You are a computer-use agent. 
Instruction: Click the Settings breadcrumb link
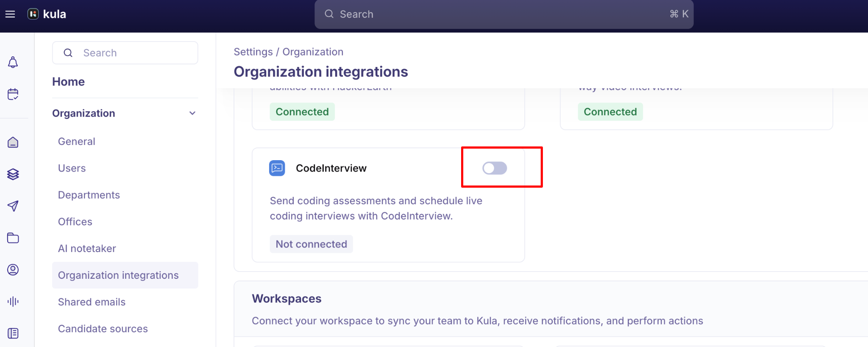tap(253, 52)
